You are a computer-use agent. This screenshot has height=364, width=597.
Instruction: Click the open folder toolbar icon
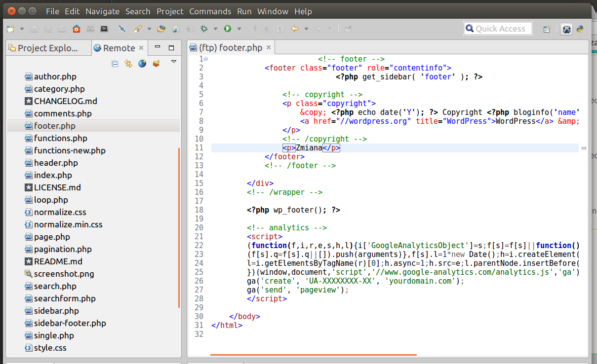coord(161,29)
